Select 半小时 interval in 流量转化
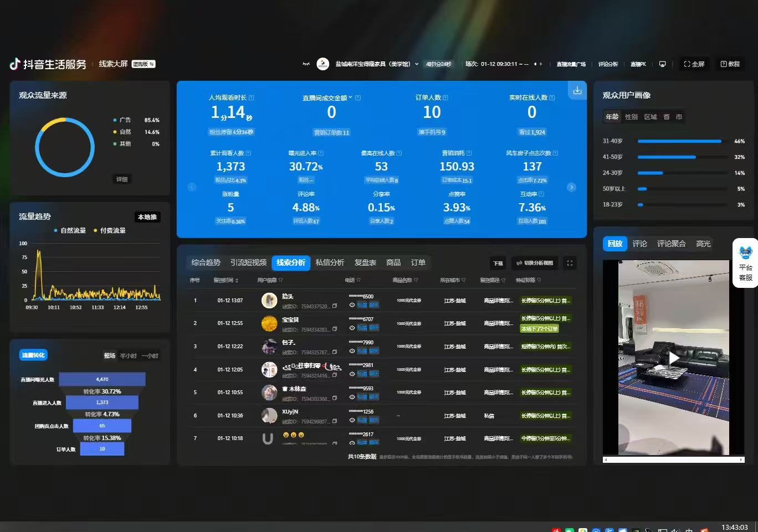Screen dimensions: 758x532 [x=128, y=355]
